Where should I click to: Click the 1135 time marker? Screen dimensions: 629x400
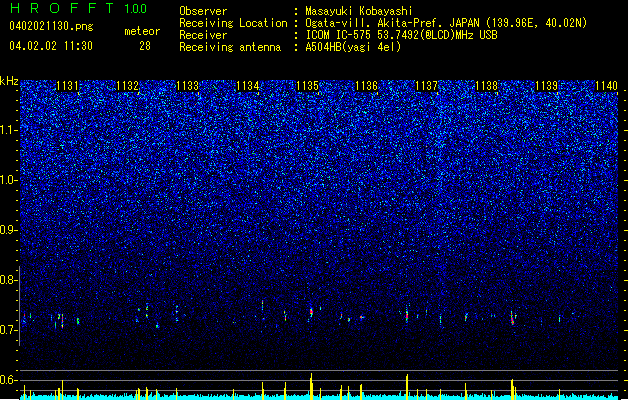(307, 85)
